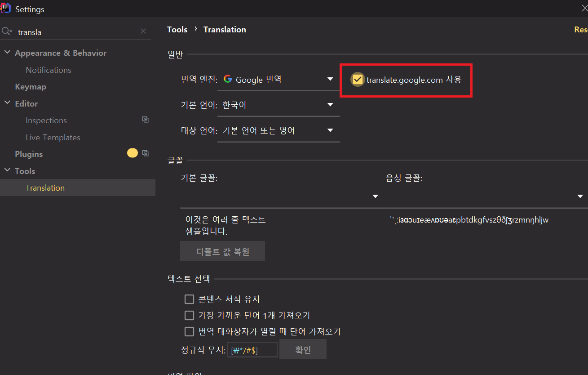Viewport: 588px width, 375px height.
Task: Toggle the translate.google.com 사용 checkbox
Action: 358,80
